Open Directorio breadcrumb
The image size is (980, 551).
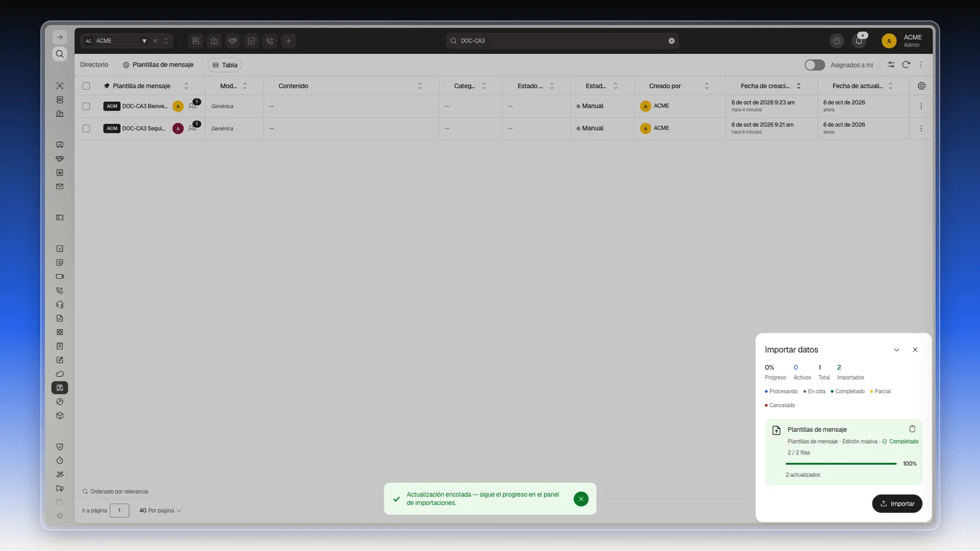(x=94, y=65)
